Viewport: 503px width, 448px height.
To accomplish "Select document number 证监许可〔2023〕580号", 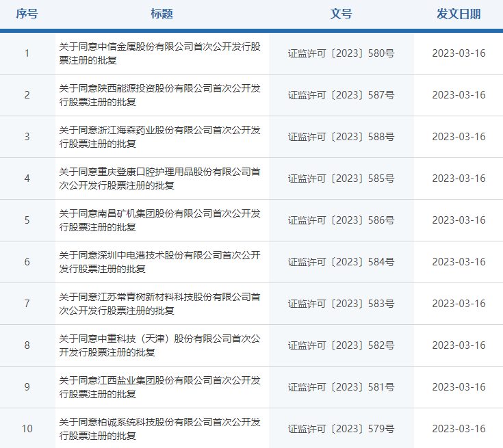I will tap(341, 53).
